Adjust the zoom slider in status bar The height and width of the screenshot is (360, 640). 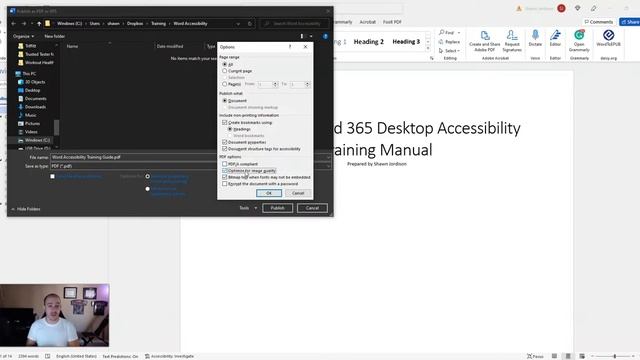(614, 356)
